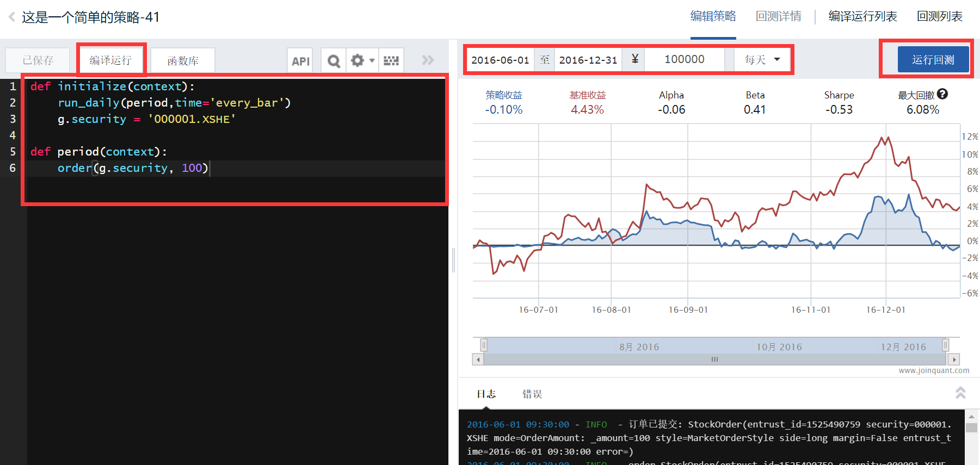Collapse editor with double chevron arrows

(x=428, y=60)
